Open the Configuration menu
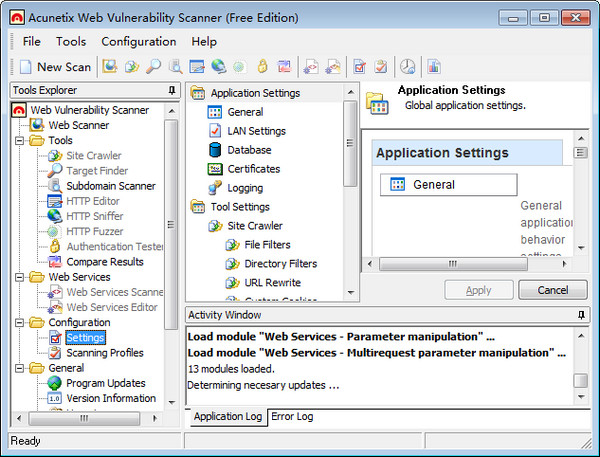The height and width of the screenshot is (457, 600). (138, 41)
